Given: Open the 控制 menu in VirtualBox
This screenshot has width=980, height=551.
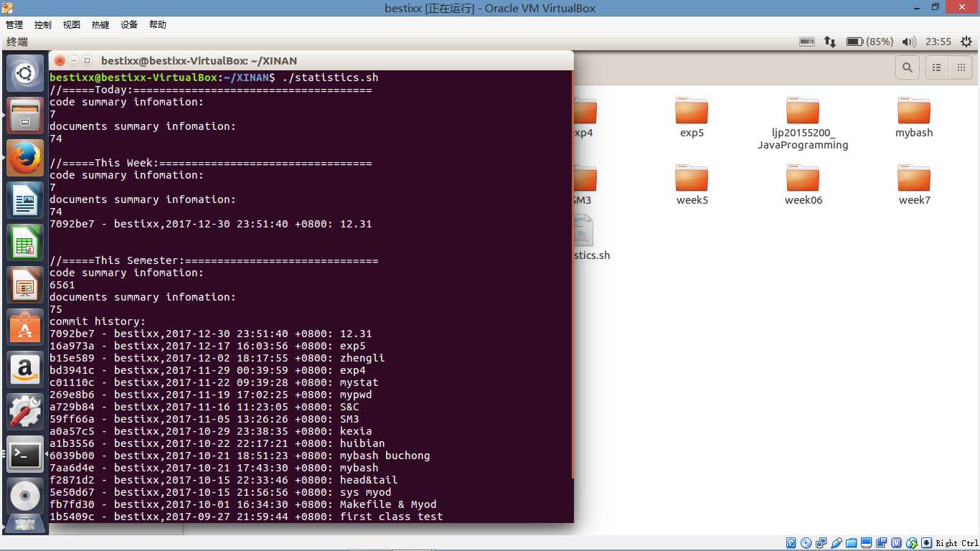Looking at the screenshot, I should pyautogui.click(x=43, y=24).
